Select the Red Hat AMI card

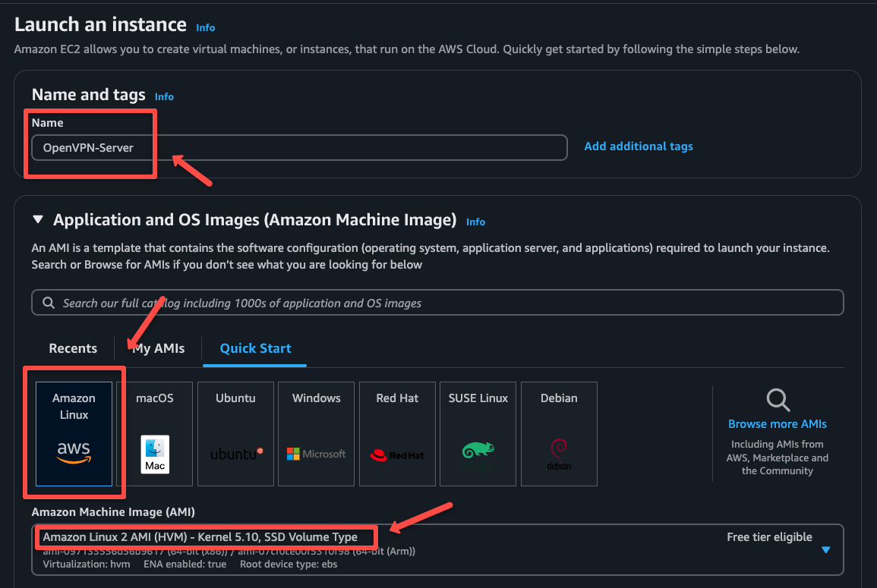[x=396, y=432]
